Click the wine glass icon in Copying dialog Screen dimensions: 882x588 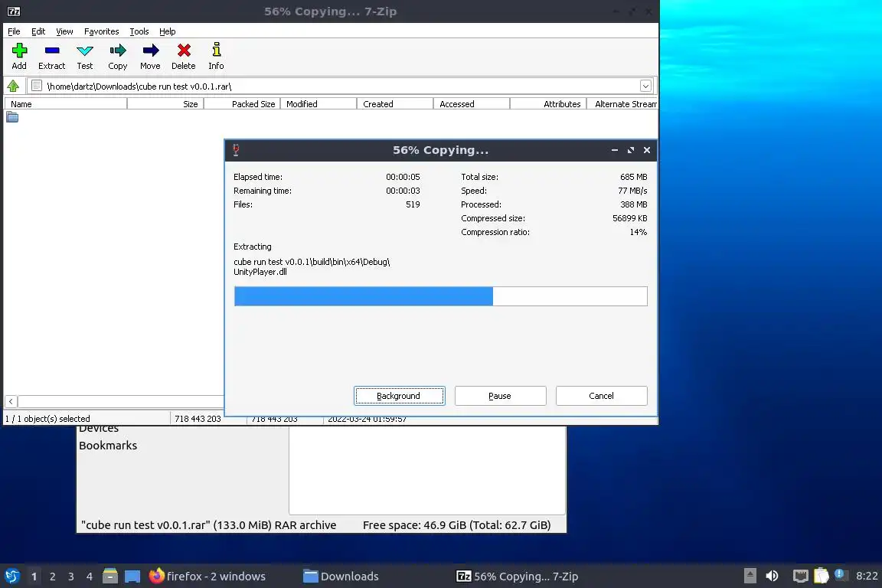[x=236, y=150]
